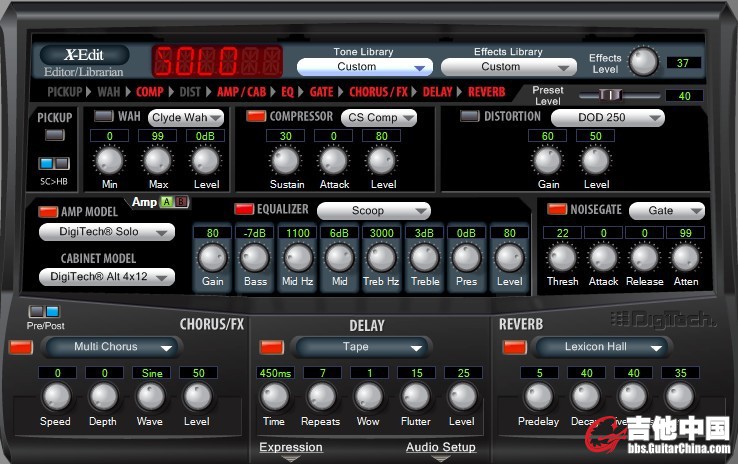Image resolution: width=738 pixels, height=464 pixels.
Task: Open the DigiTech Solo amp dropdown
Action: [107, 232]
